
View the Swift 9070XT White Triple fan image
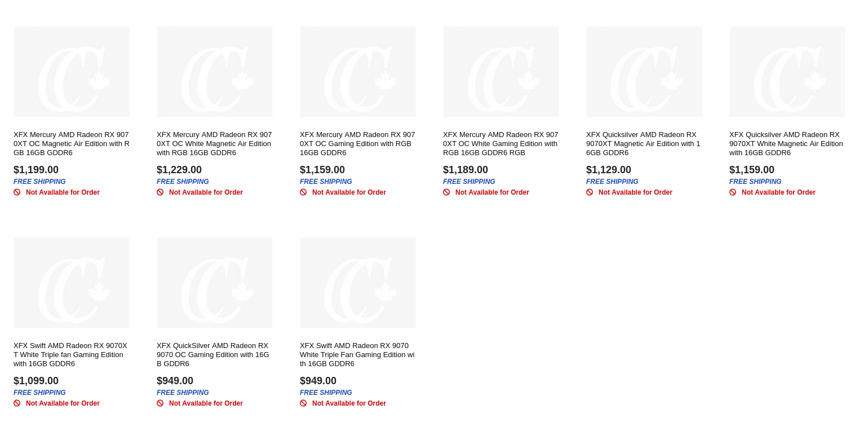tap(72, 283)
